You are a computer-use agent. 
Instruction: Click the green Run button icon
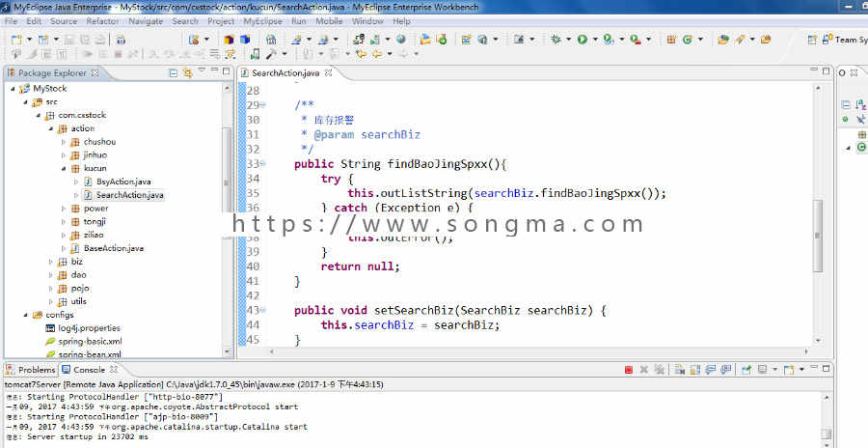click(582, 40)
